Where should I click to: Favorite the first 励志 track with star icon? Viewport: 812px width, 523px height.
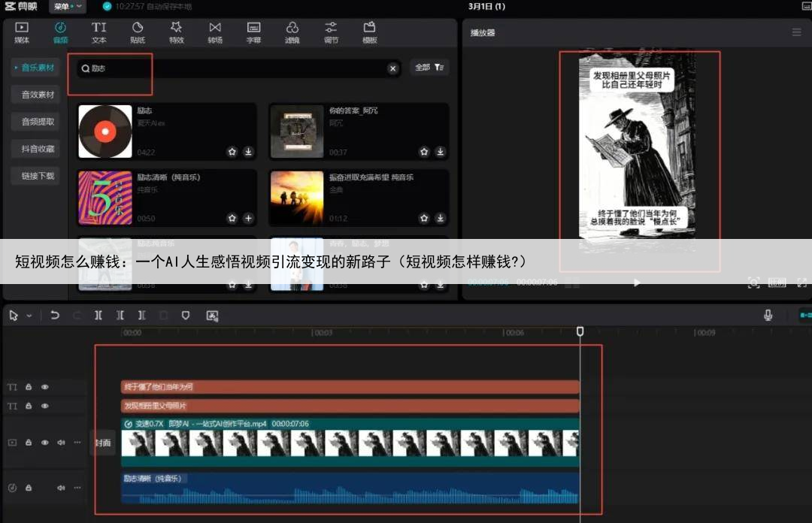coord(232,152)
